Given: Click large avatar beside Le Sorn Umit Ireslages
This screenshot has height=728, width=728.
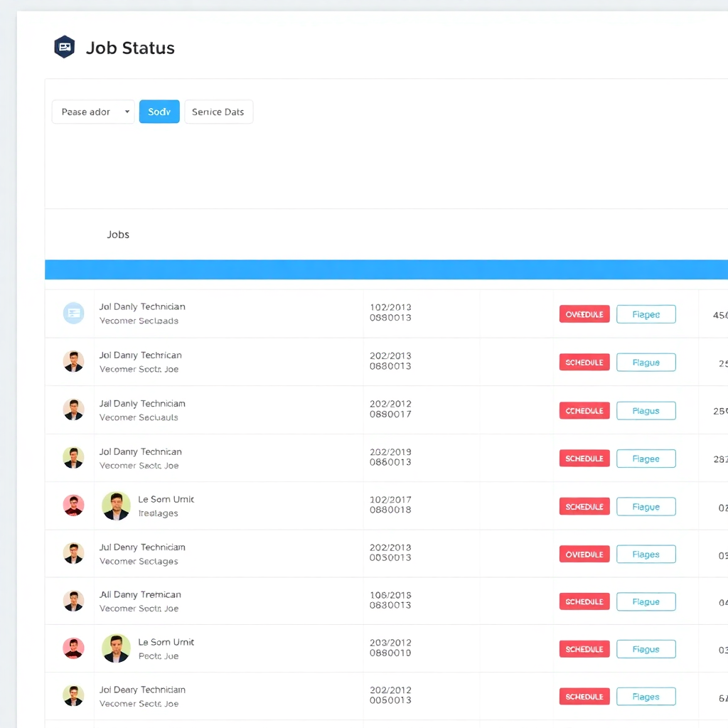Looking at the screenshot, I should pos(116,505).
